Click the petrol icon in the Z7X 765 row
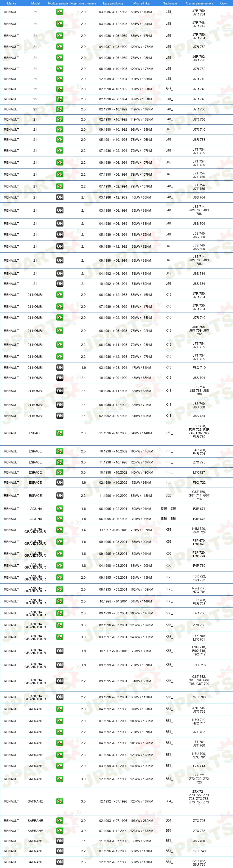Image resolution: width=233 pixels, height=868 pixels. pos(60,625)
